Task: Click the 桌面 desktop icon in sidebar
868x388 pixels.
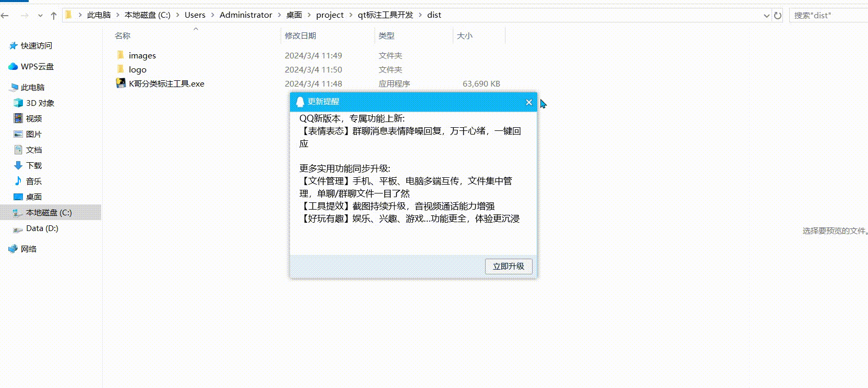Action: click(x=18, y=197)
